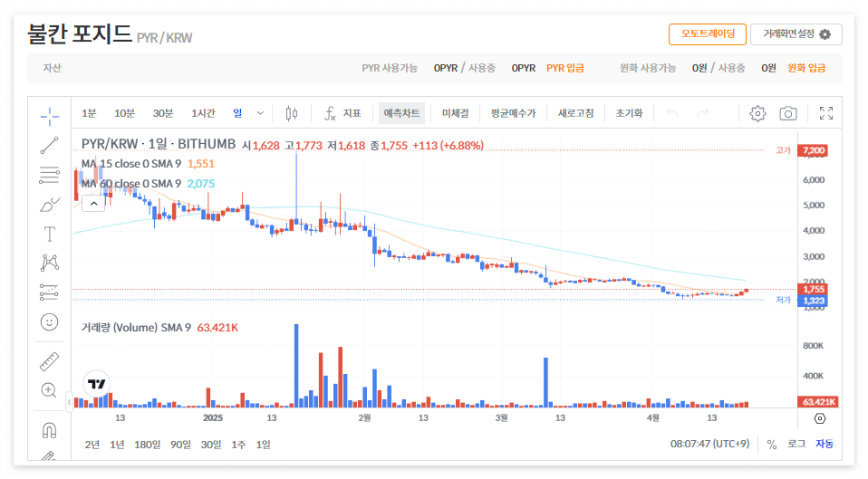Viewport: 868px width, 479px height.
Task: Set chart range to 180일
Action: click(x=148, y=445)
